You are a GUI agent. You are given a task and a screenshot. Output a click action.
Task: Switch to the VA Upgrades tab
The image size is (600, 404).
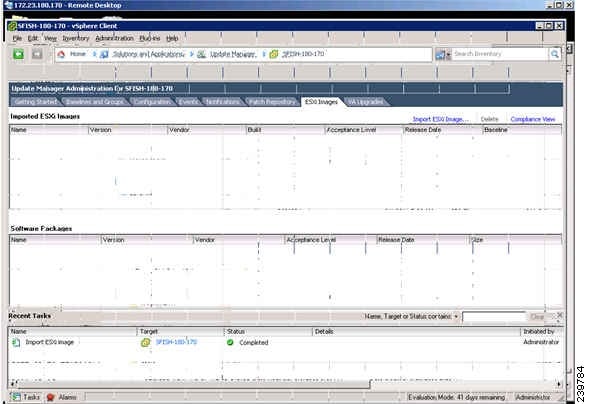(x=365, y=102)
